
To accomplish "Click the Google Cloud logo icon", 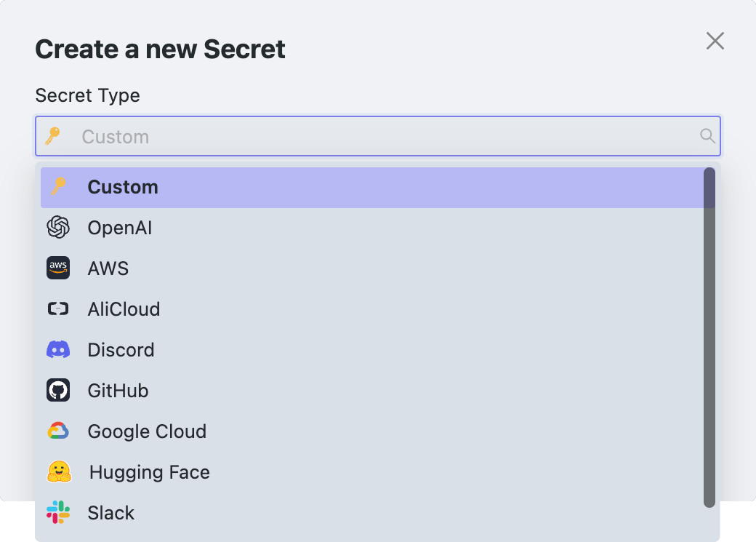I will click(x=58, y=431).
